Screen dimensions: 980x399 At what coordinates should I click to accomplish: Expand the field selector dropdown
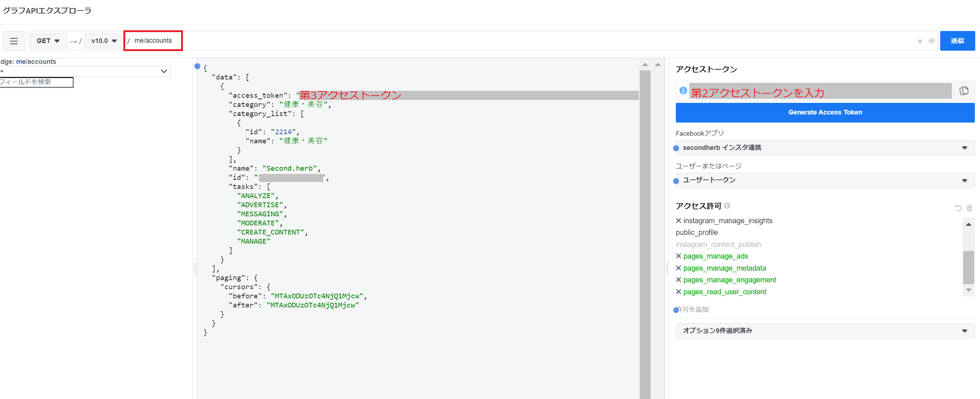(84, 71)
